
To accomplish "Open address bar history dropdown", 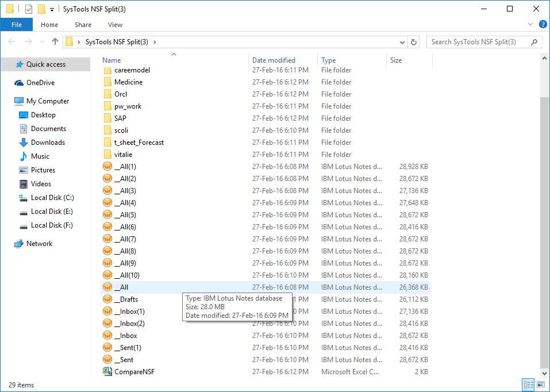I will point(402,42).
